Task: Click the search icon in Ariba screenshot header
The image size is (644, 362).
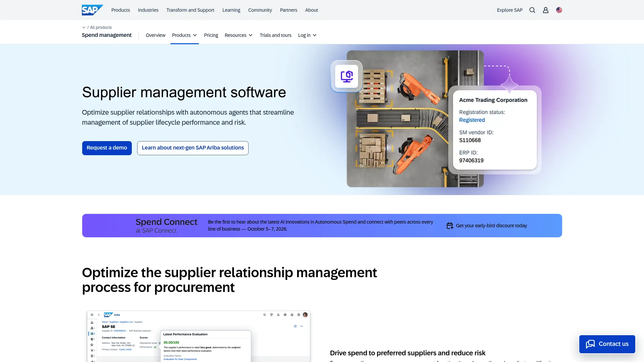Action: 265,315
